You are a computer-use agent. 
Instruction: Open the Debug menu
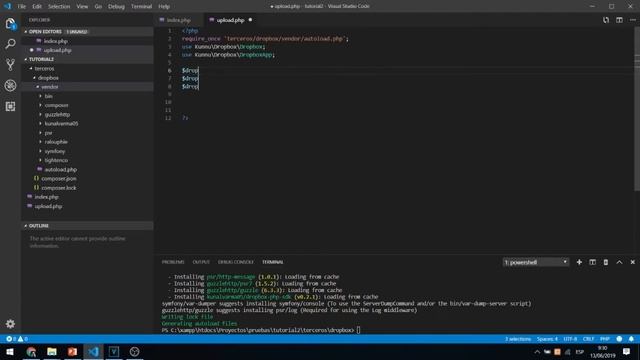(x=116, y=7)
